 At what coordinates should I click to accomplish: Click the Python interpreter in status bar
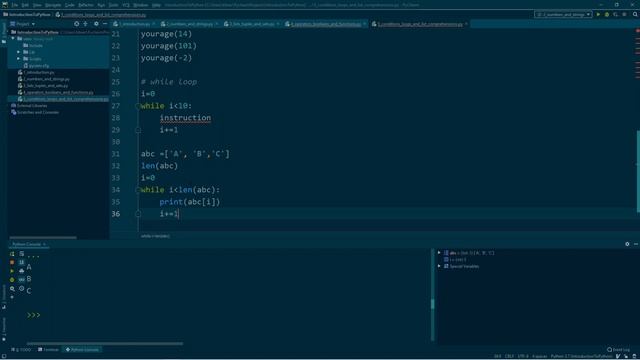coord(581,356)
